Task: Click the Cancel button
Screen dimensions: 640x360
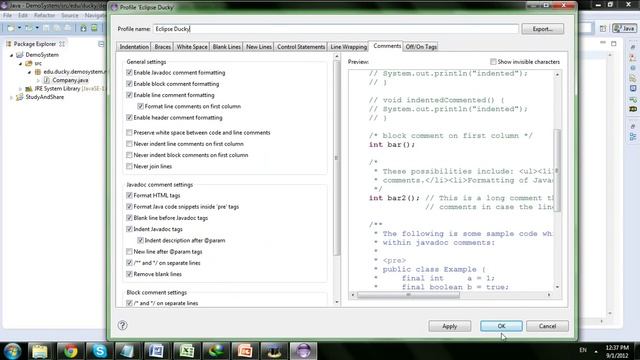Action: pyautogui.click(x=547, y=326)
